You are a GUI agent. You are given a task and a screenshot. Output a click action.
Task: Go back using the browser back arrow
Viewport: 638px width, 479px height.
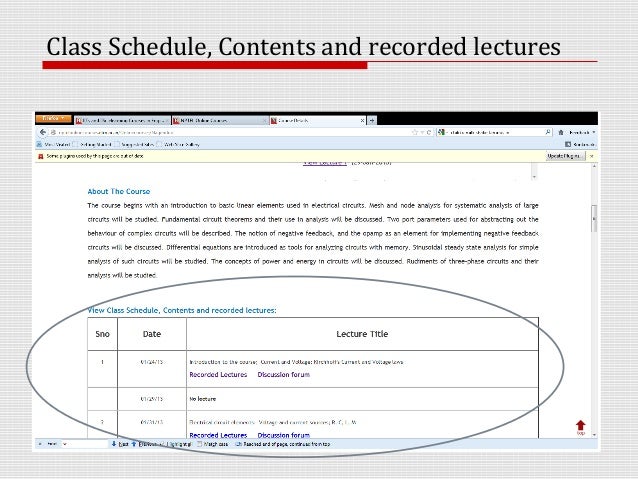click(x=43, y=132)
